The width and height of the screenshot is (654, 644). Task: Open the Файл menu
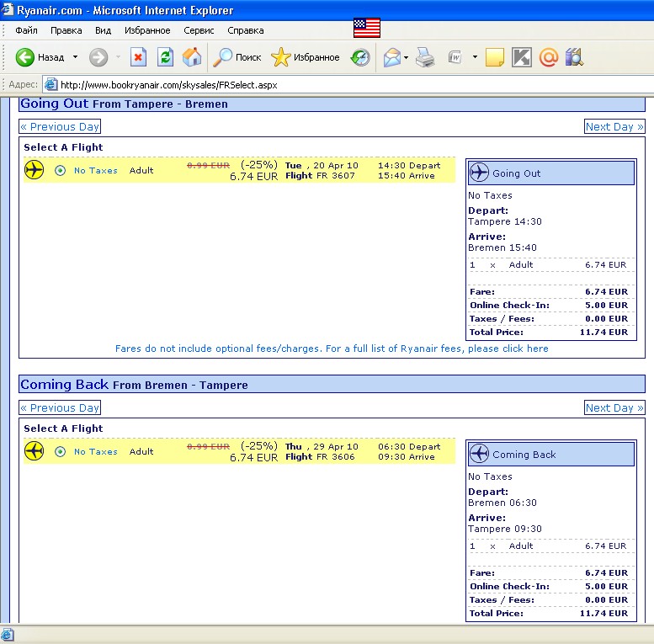coord(26,30)
